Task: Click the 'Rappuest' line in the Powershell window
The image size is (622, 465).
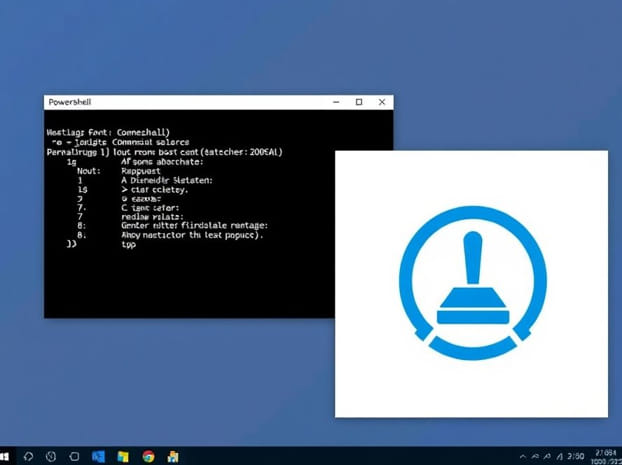Action: point(141,171)
